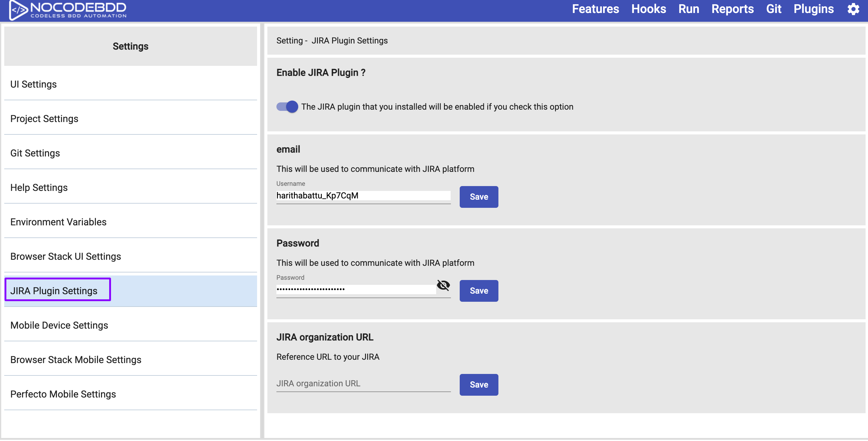Viewport: 868px width, 441px height.
Task: Open the Run page
Action: click(x=688, y=9)
